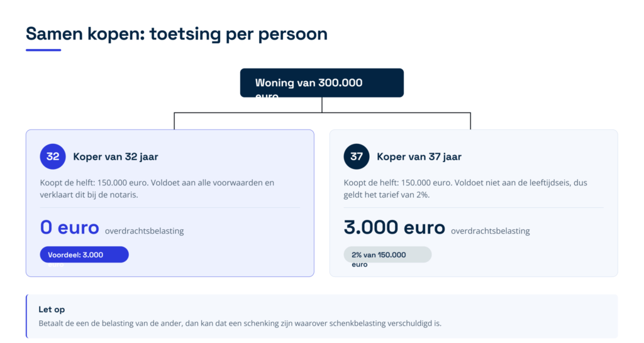This screenshot has height=343, width=644.
Task: Click the '2% van 150.000 euro' gray pill
Action: (387, 255)
